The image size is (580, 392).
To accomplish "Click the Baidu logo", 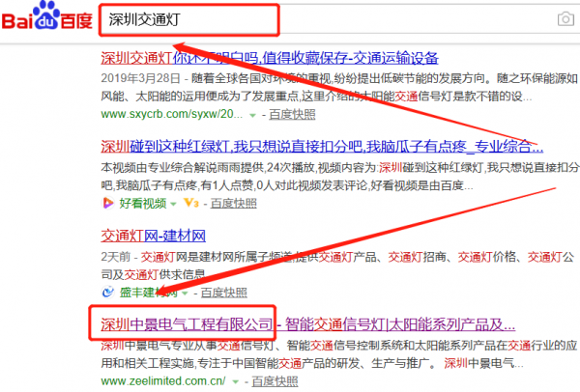I will 45,18.
